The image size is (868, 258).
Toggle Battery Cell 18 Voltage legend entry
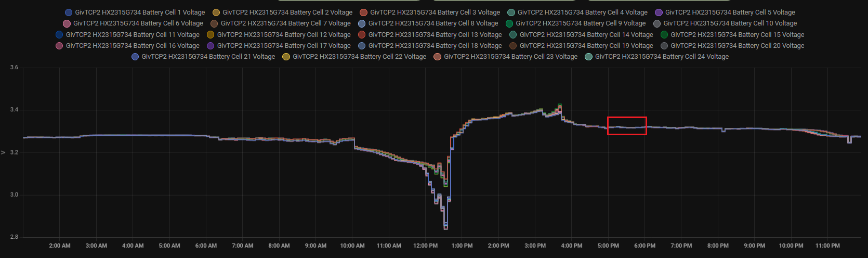click(x=430, y=46)
